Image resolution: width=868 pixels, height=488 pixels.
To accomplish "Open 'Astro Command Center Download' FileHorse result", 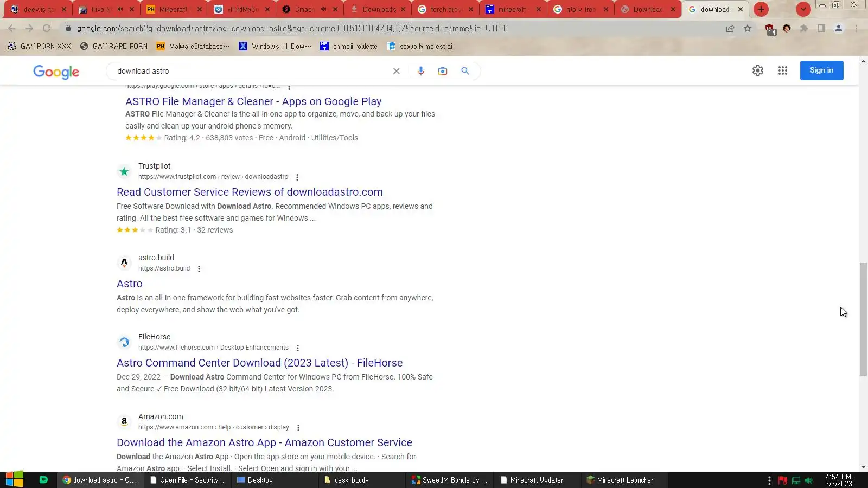I will click(x=259, y=363).
